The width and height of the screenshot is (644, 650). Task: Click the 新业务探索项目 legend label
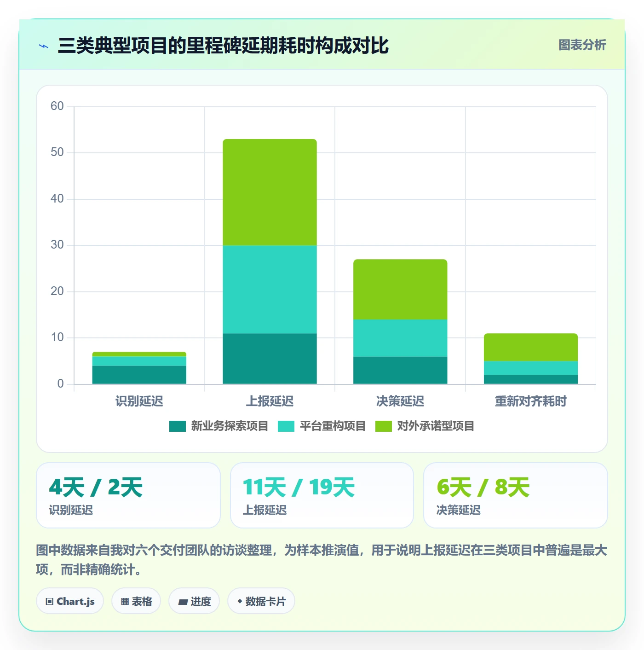point(230,426)
